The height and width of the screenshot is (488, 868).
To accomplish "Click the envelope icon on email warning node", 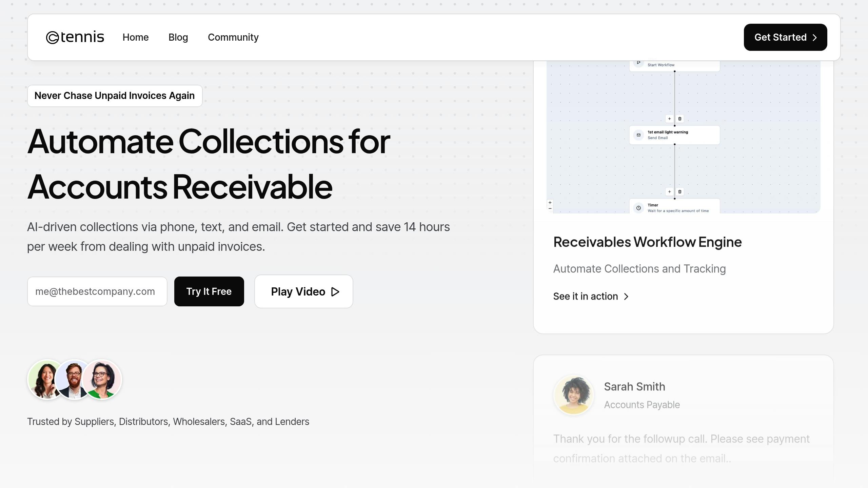I will click(x=638, y=135).
